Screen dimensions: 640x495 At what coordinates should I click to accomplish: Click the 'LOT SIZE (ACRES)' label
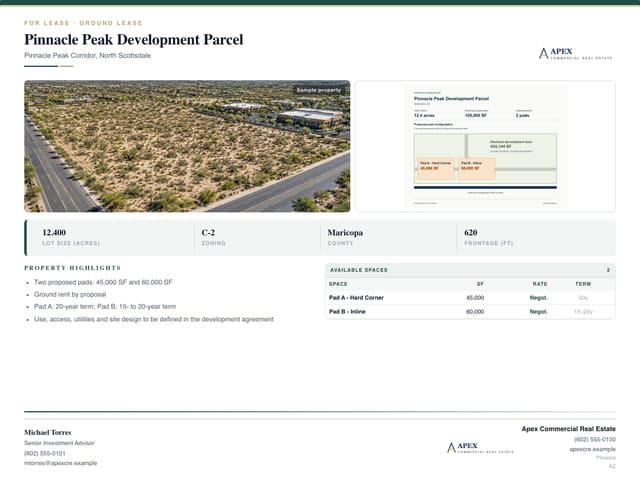(71, 243)
